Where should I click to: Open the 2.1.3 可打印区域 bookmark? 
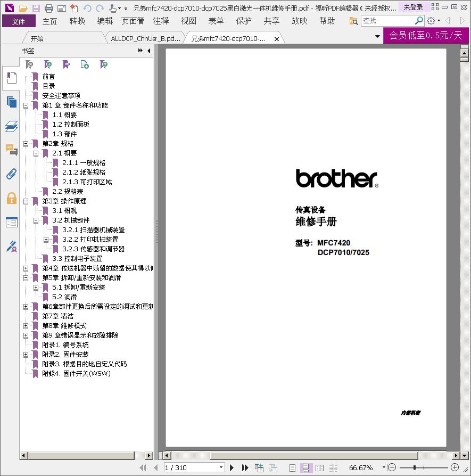coord(87,182)
